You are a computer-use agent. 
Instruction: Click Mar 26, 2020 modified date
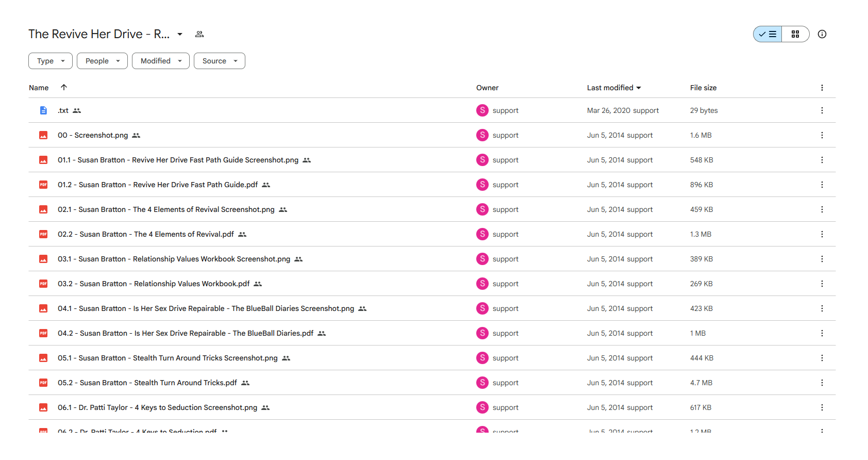[x=609, y=110]
